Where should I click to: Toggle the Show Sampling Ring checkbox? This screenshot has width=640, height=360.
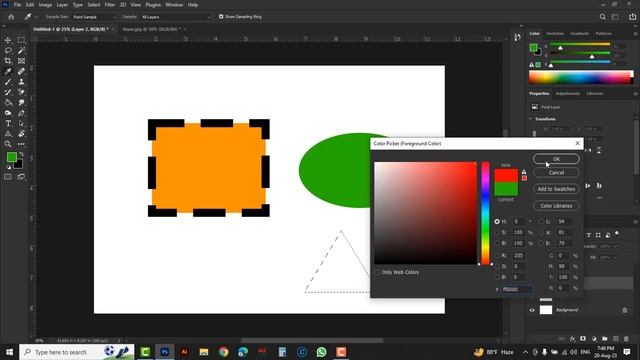221,17
